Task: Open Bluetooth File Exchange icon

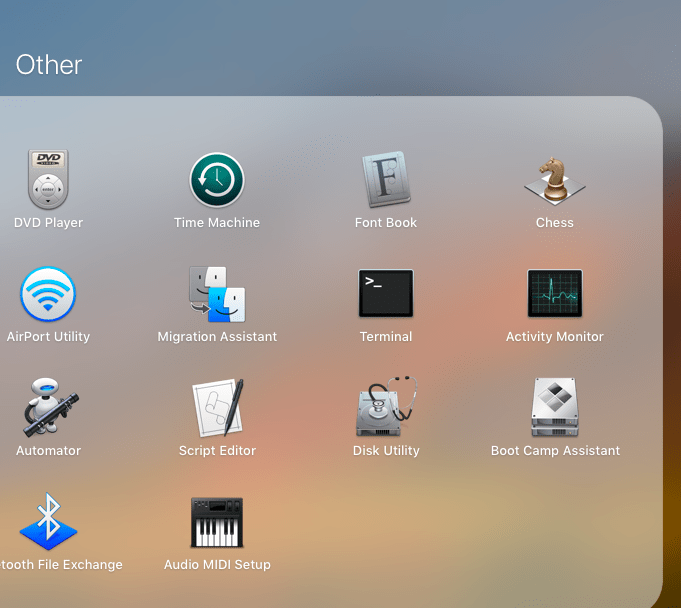Action: coord(48,522)
